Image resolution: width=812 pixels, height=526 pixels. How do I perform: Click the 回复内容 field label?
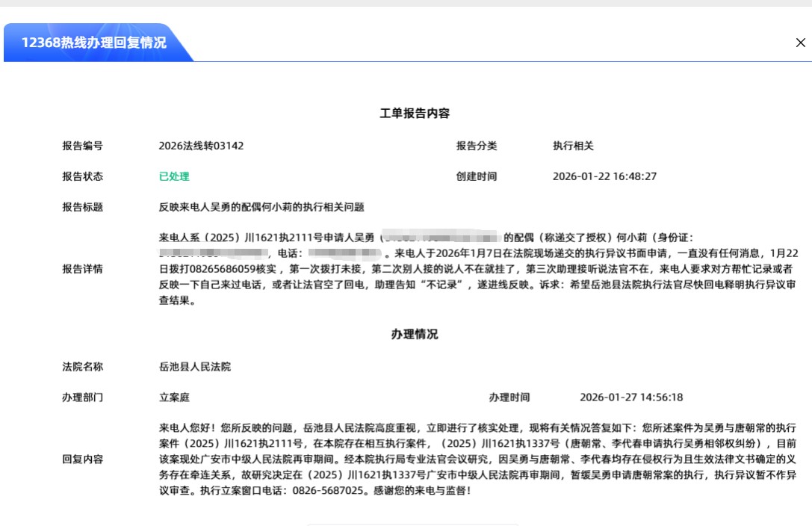point(82,460)
